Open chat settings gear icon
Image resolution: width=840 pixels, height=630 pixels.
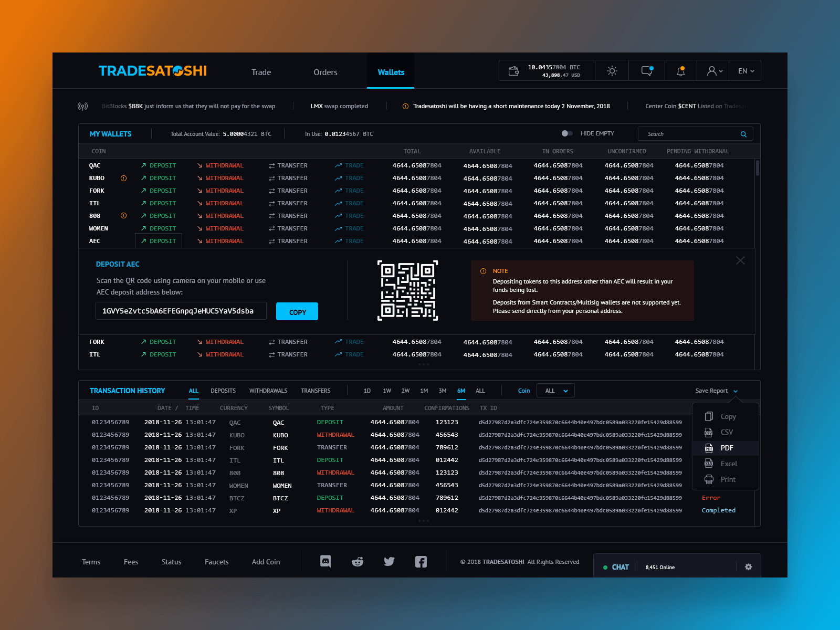749,567
